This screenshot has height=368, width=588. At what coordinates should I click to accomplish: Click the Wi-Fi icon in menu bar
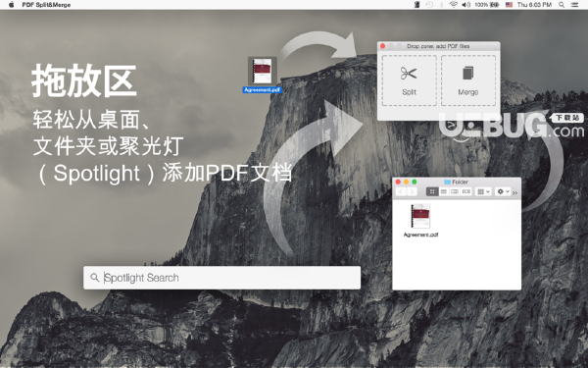click(x=454, y=5)
